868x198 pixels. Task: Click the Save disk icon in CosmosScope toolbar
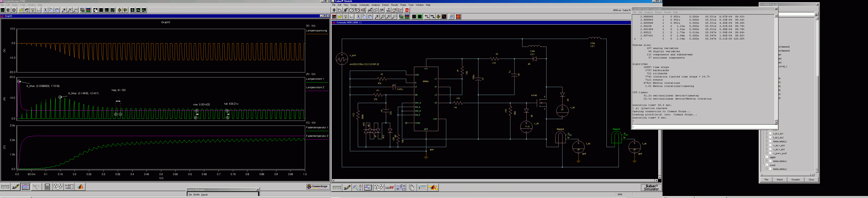pyautogui.click(x=33, y=10)
